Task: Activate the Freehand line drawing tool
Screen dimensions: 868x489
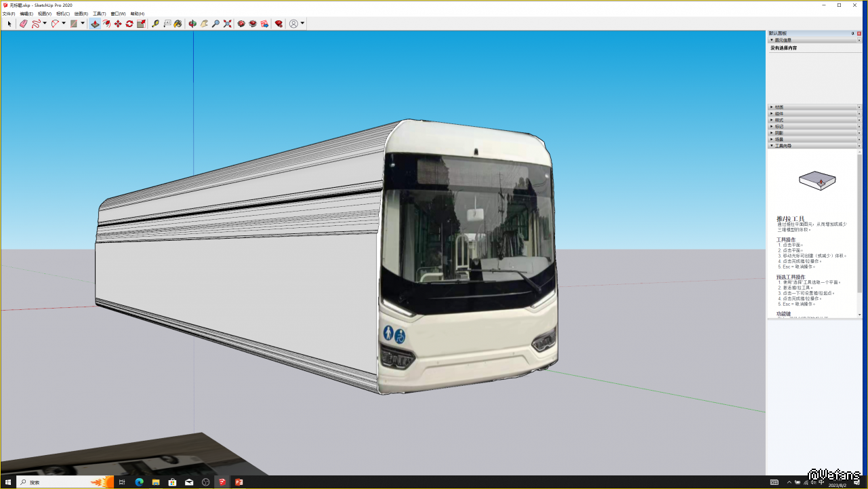Action: click(x=36, y=24)
